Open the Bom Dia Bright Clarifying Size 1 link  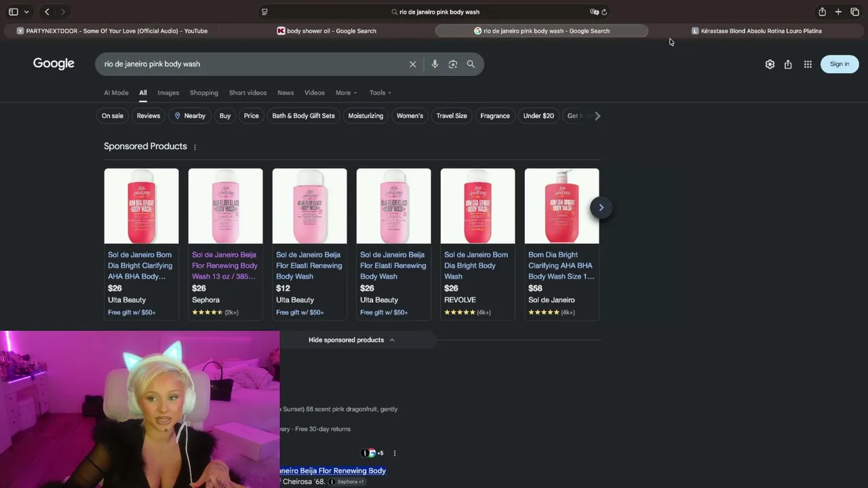[x=561, y=266]
